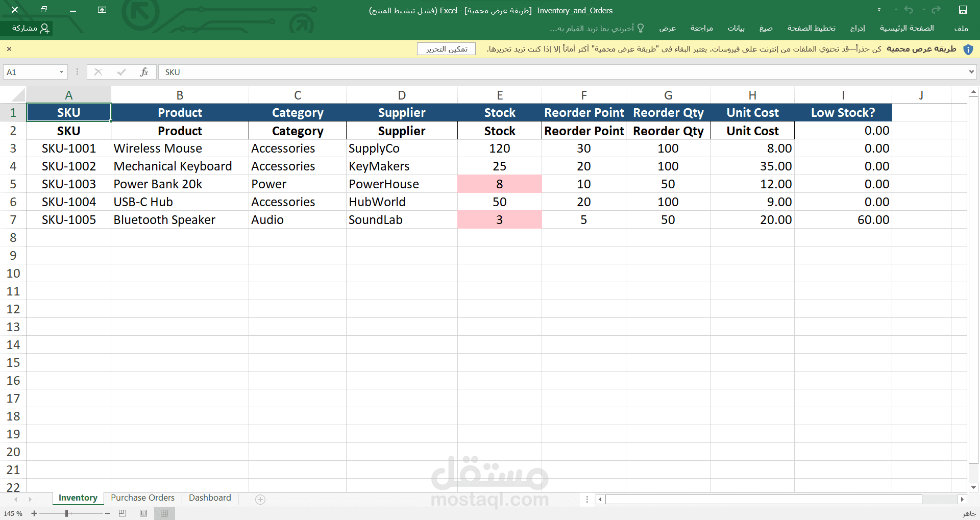The height and width of the screenshot is (520, 980).
Task: Select the Unit Cost value 35.00
Action: [x=752, y=166]
